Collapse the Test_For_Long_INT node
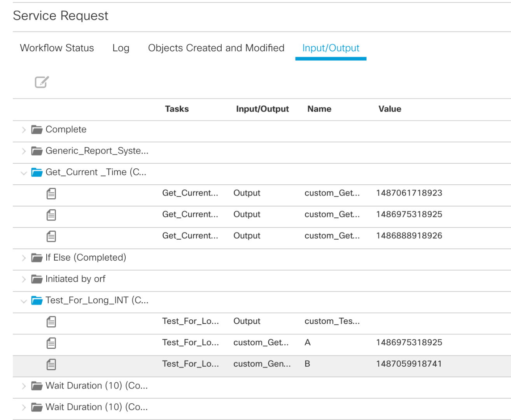Viewport: 511px width, 420px height. click(24, 301)
